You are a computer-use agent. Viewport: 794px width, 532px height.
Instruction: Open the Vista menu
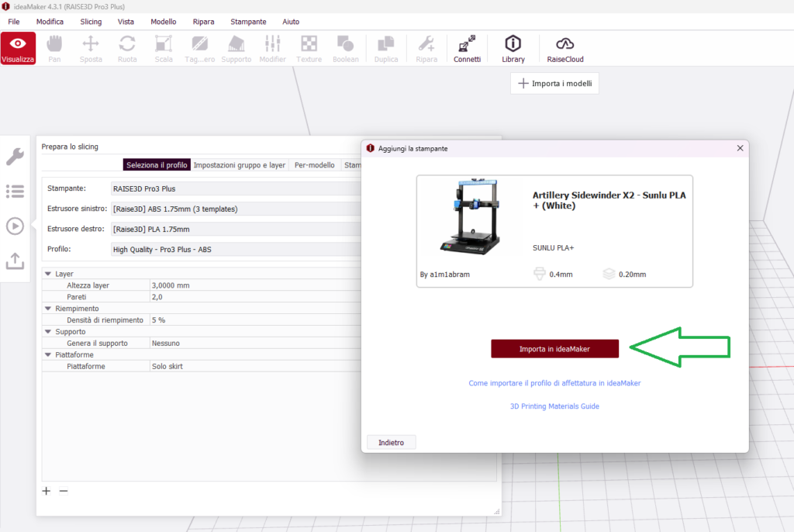click(126, 22)
